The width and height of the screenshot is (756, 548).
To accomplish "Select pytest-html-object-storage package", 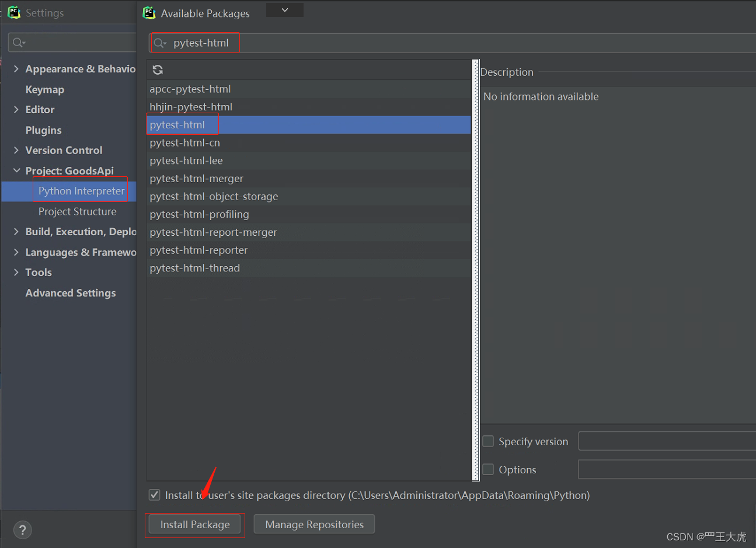I will (308, 196).
